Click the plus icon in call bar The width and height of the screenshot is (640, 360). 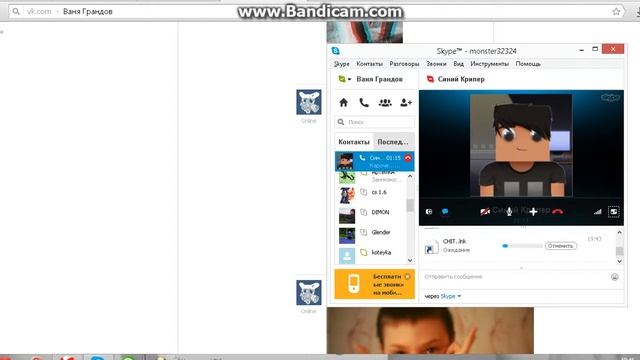[x=533, y=211]
